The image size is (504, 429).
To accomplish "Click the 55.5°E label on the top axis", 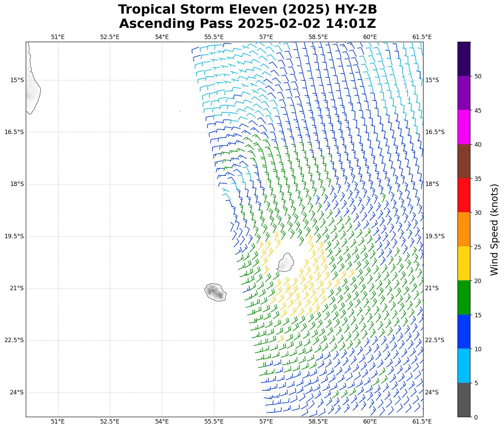I will [x=214, y=37].
